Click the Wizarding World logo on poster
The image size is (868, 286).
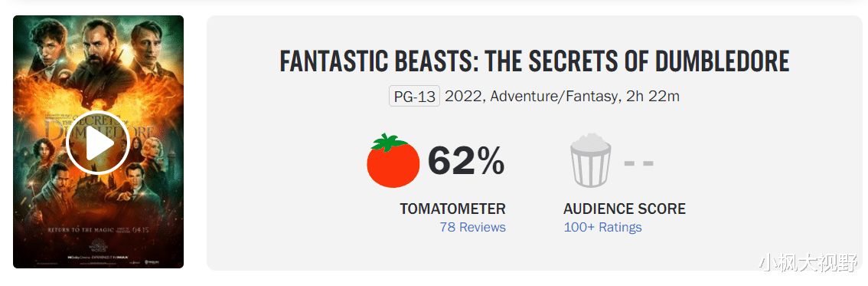click(99, 245)
